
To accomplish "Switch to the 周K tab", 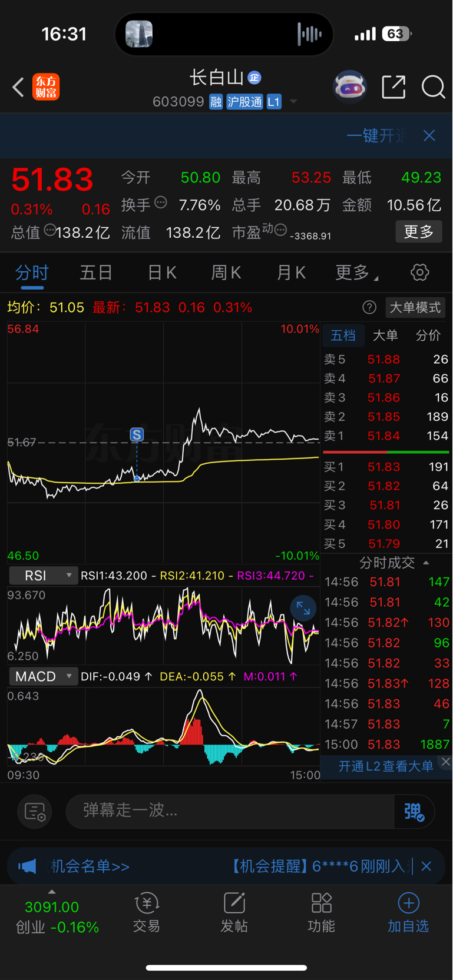I will click(226, 273).
